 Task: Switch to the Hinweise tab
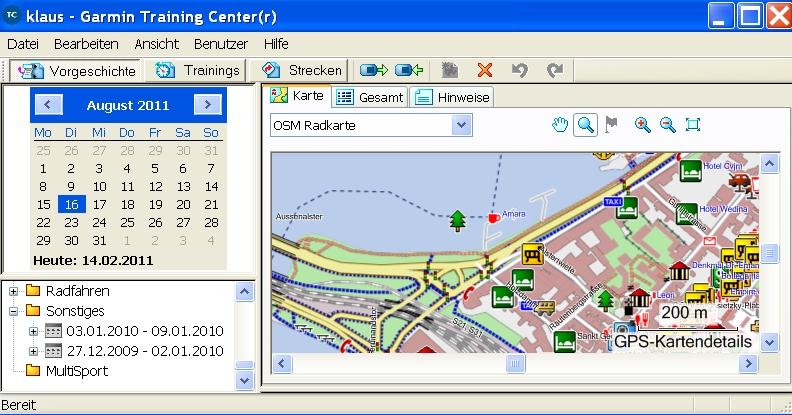452,97
